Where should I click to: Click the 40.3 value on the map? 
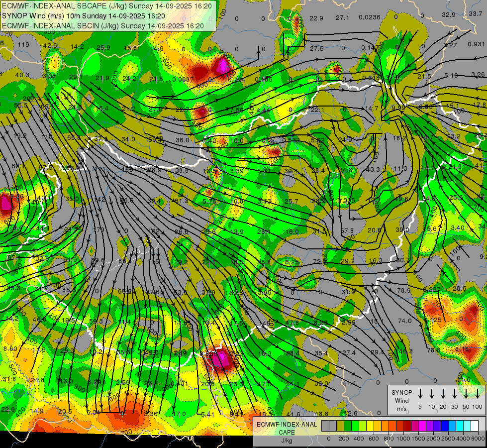click(22, 75)
